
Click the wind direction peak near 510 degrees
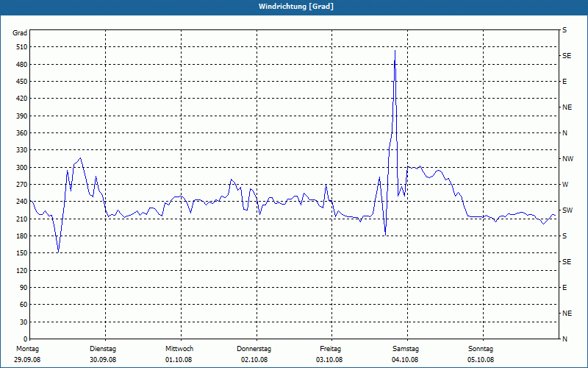click(395, 50)
